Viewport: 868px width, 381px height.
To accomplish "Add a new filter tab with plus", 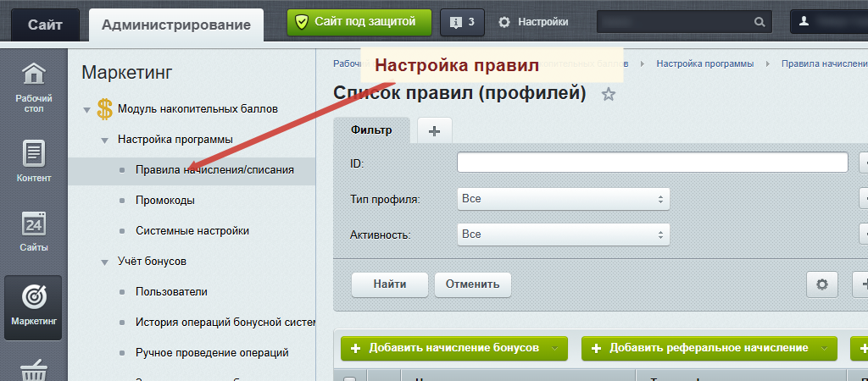I will pyautogui.click(x=435, y=131).
